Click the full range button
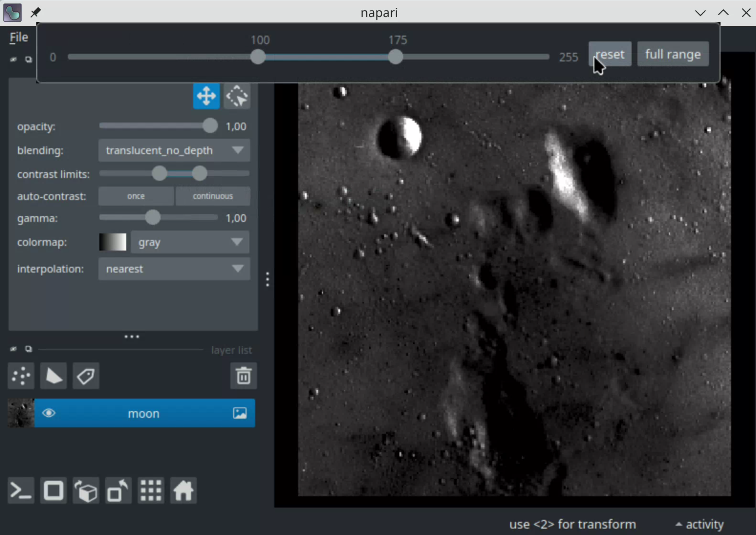The width and height of the screenshot is (756, 535). 673,54
